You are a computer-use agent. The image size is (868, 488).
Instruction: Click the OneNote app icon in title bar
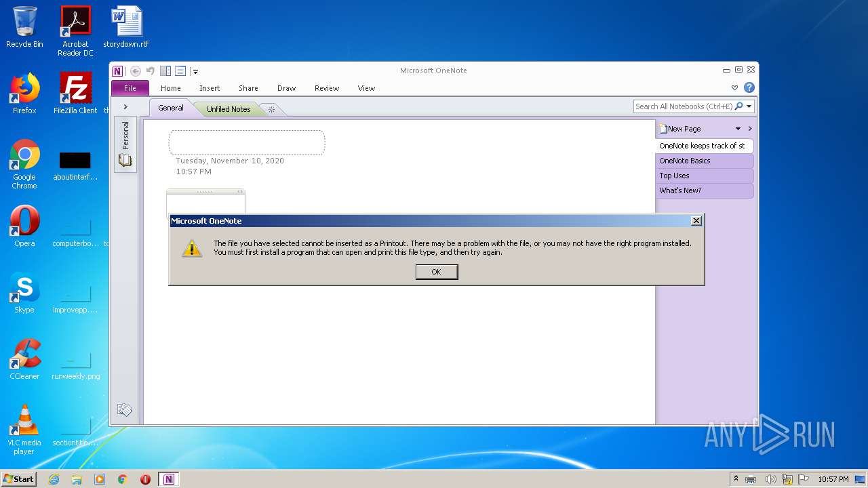117,70
